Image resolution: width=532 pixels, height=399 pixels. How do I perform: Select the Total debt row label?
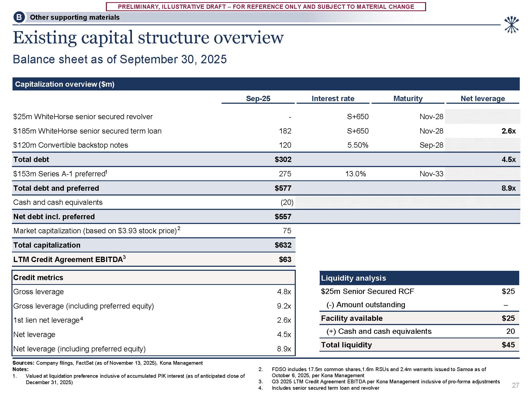pyautogui.click(x=31, y=160)
